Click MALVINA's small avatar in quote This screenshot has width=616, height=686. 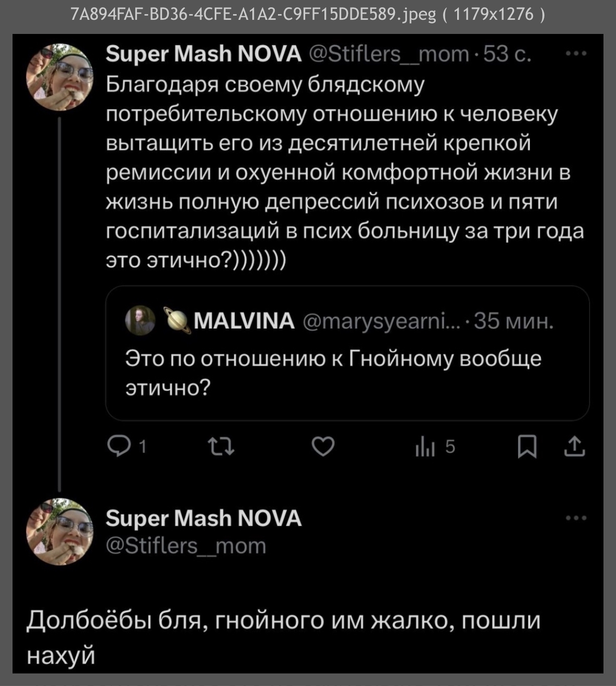[x=141, y=320]
